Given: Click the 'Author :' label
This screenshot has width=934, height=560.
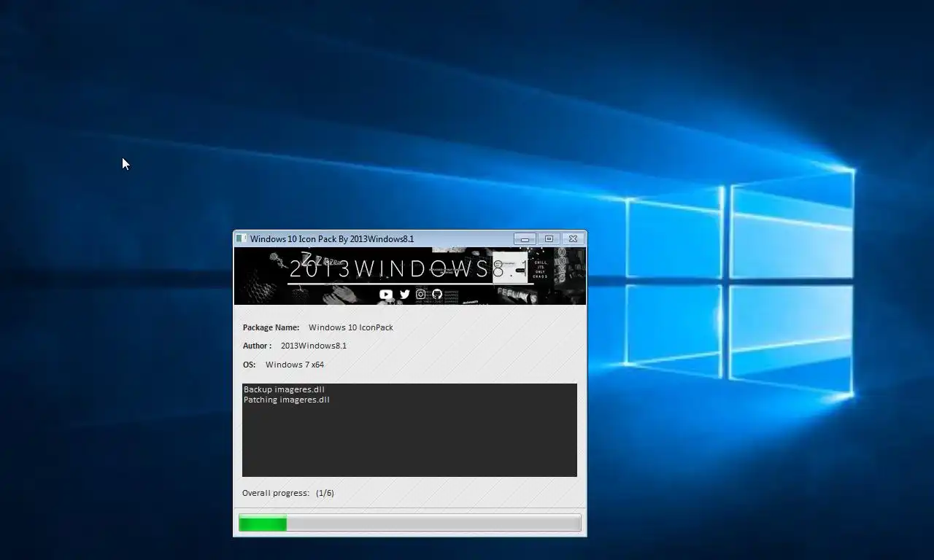Looking at the screenshot, I should [258, 346].
